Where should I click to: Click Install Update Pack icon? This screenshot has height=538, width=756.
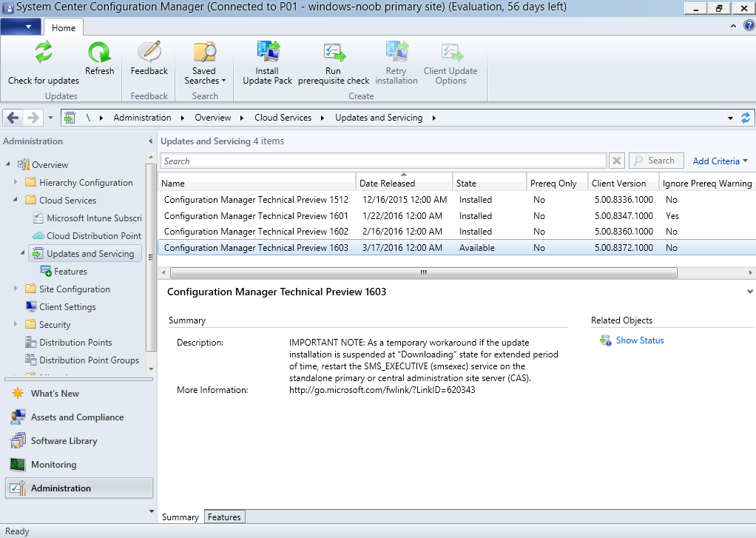tap(268, 52)
